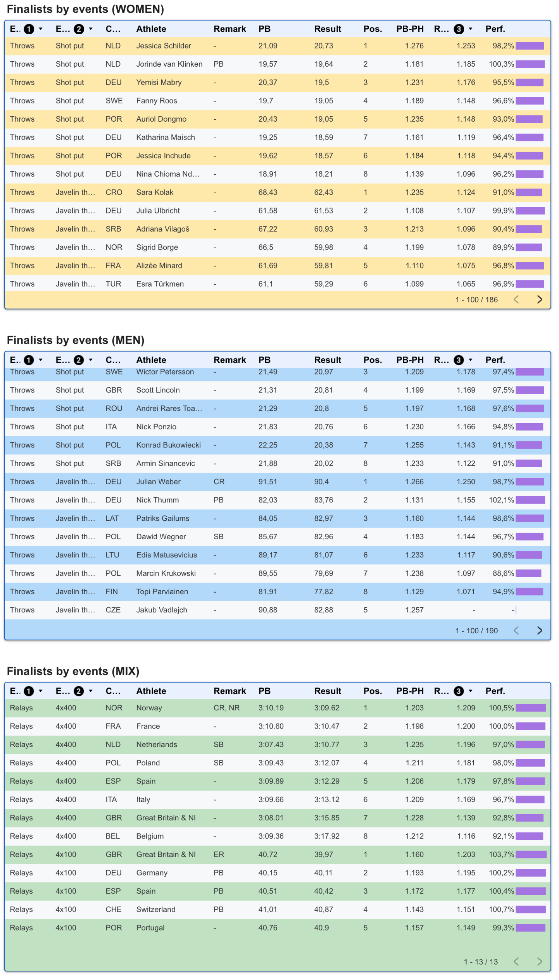Go to previous page of MEN table
559x980 pixels.
(516, 631)
